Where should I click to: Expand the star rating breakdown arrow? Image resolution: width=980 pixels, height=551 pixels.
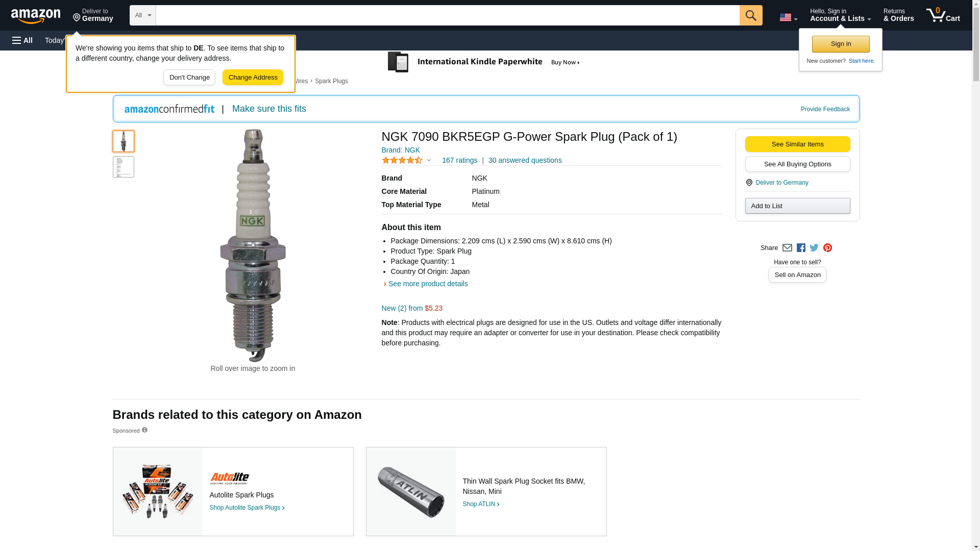pyautogui.click(x=429, y=161)
